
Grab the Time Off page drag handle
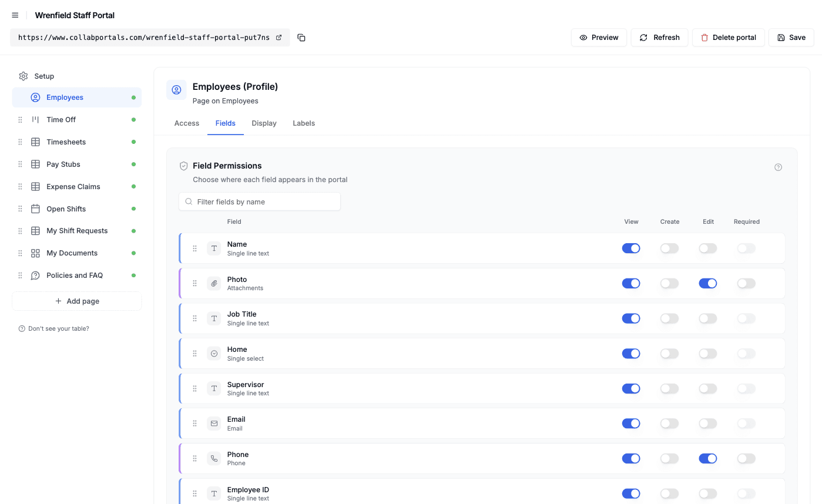click(x=20, y=120)
